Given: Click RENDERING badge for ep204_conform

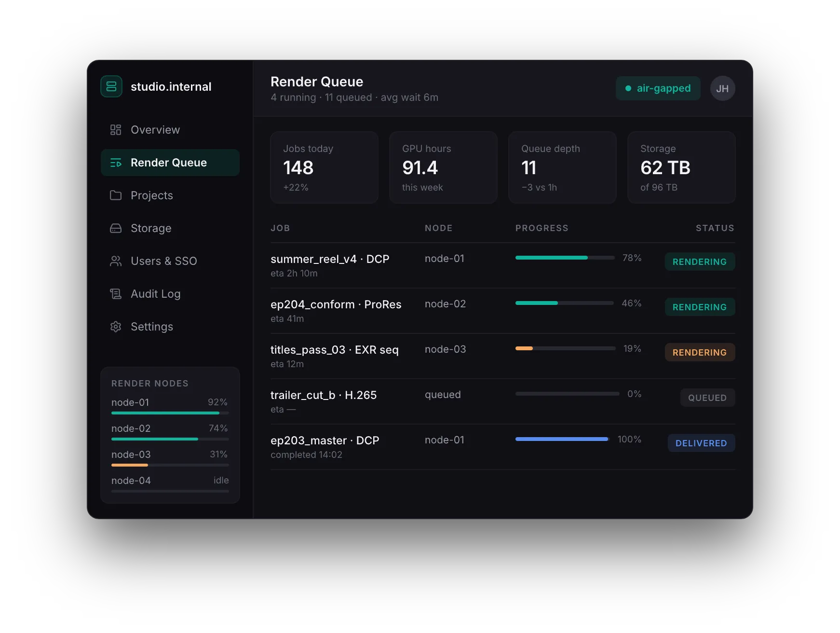Looking at the screenshot, I should [x=700, y=307].
